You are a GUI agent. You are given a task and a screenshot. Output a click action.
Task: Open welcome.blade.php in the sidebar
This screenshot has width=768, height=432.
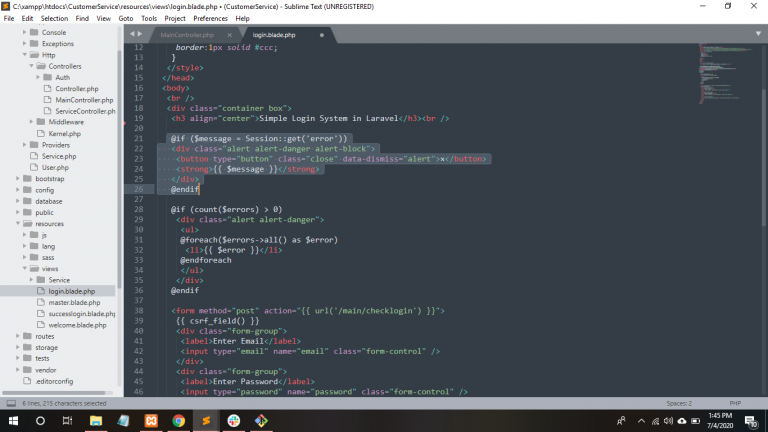pyautogui.click(x=77, y=325)
